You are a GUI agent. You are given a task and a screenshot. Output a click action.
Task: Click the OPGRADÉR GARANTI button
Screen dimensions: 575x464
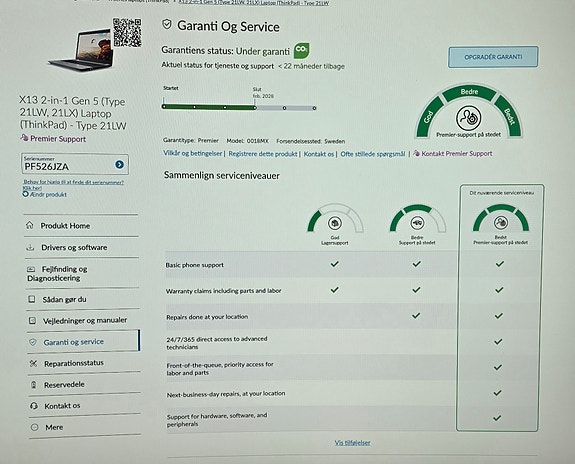493,57
